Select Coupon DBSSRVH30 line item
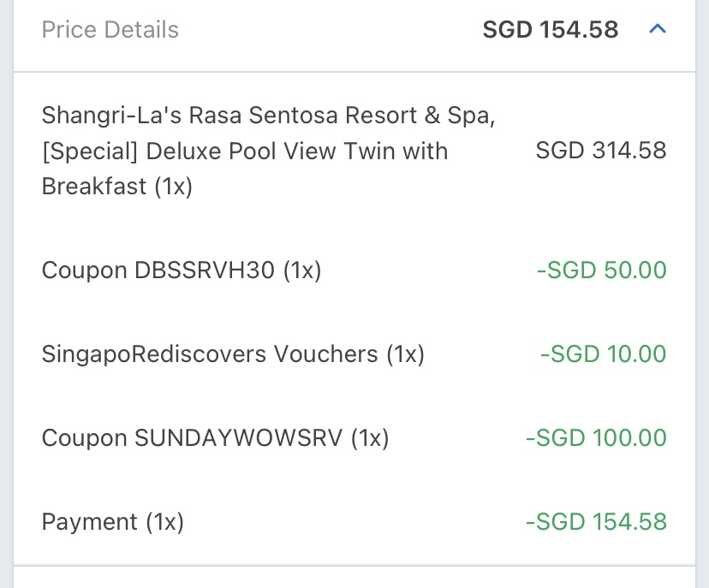709x588 pixels. 181,270
